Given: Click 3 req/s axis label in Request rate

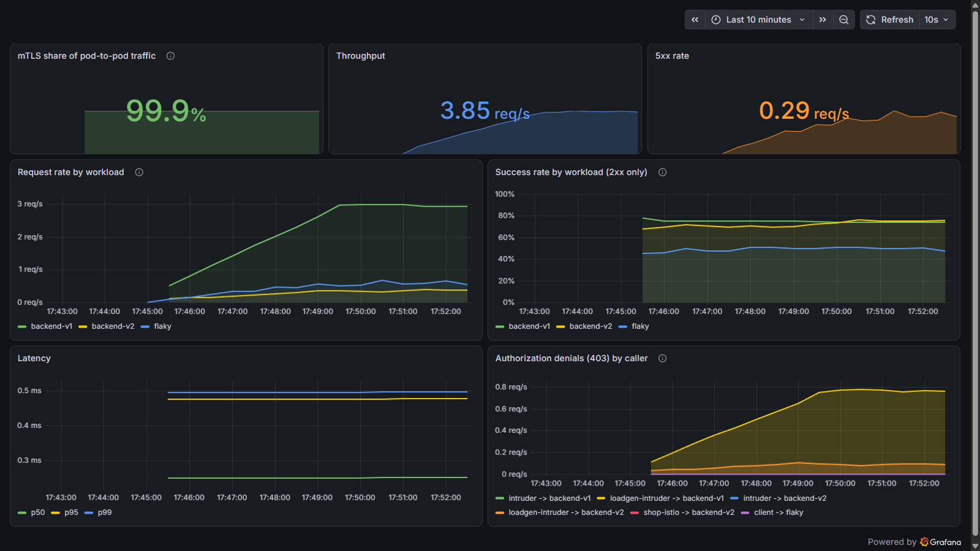Looking at the screenshot, I should [x=30, y=204].
